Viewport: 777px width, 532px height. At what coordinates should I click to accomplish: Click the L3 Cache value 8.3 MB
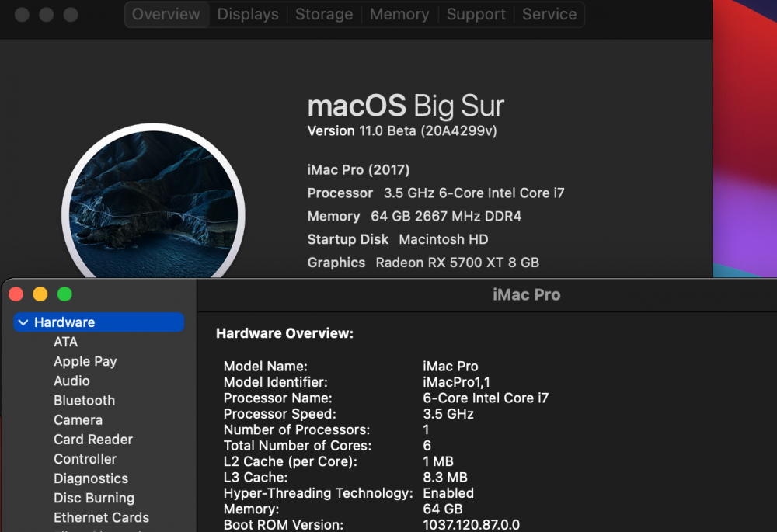(445, 478)
